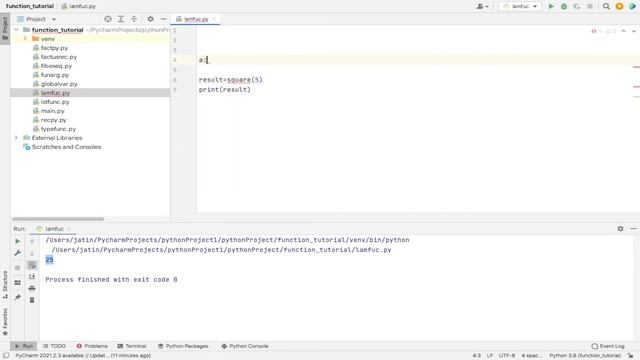Click pin tab icon in Run panel
Image resolution: width=640 pixels, height=360 pixels.
coord(18,297)
